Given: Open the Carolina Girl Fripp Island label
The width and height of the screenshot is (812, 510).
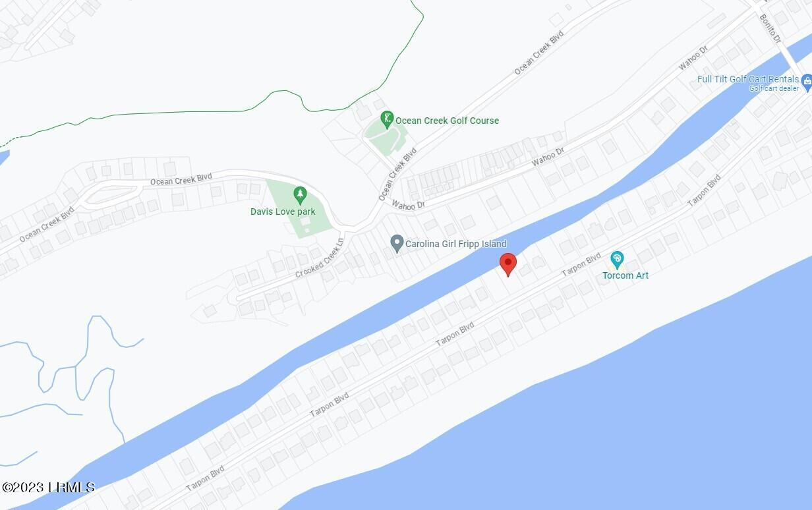Looking at the screenshot, I should pyautogui.click(x=456, y=244).
